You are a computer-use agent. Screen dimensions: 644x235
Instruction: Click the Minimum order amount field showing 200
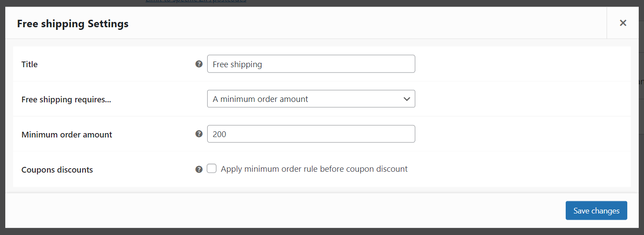pos(311,134)
